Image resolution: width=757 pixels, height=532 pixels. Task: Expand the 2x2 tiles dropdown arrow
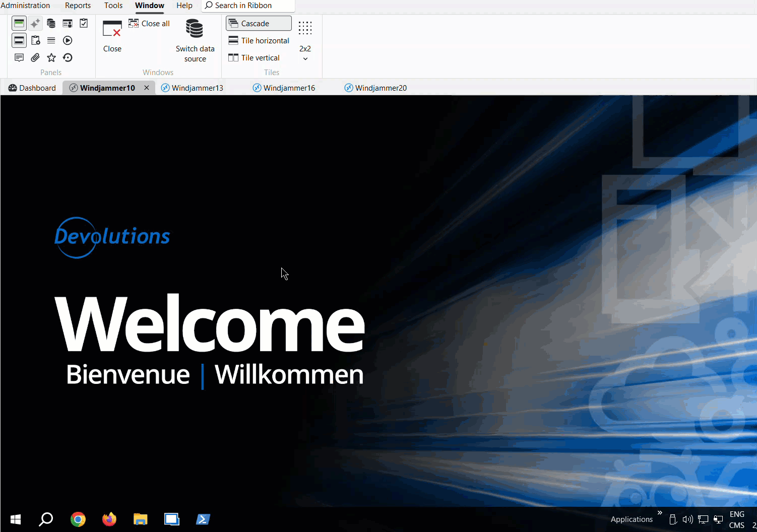[305, 59]
